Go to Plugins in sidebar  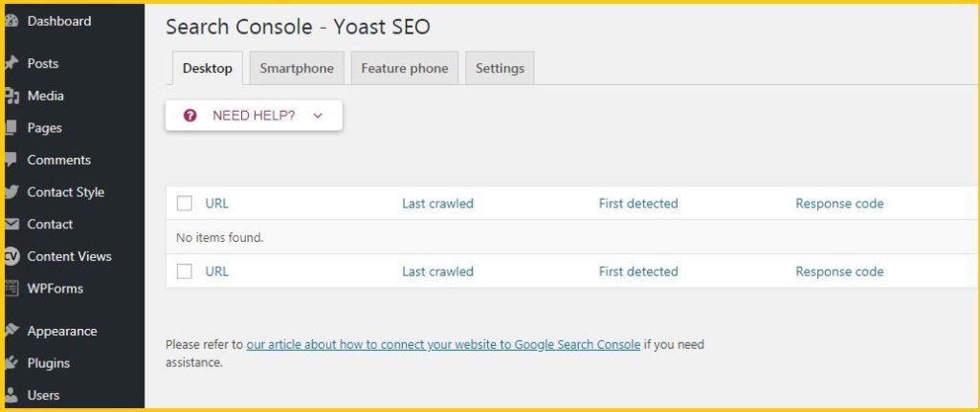[x=48, y=363]
